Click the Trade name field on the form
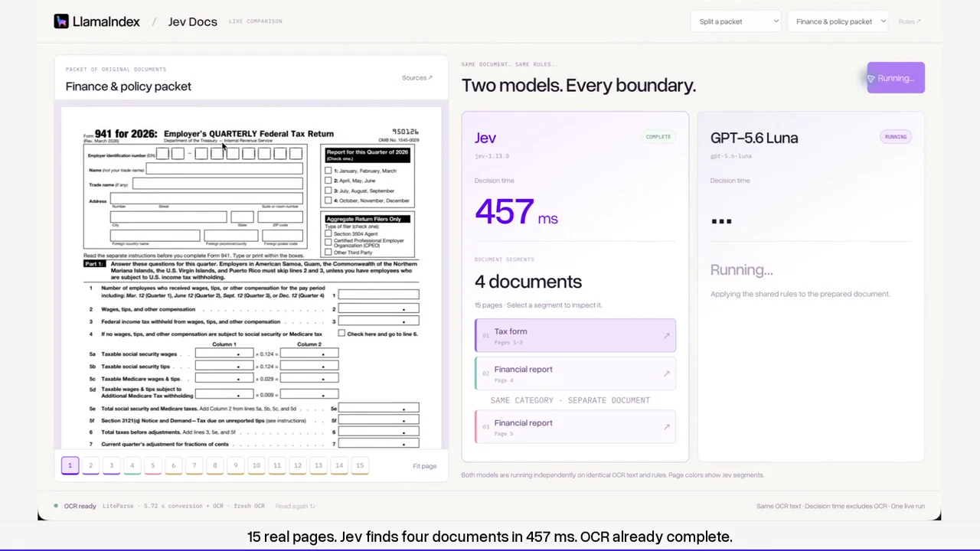This screenshot has width=980, height=551. [x=217, y=184]
